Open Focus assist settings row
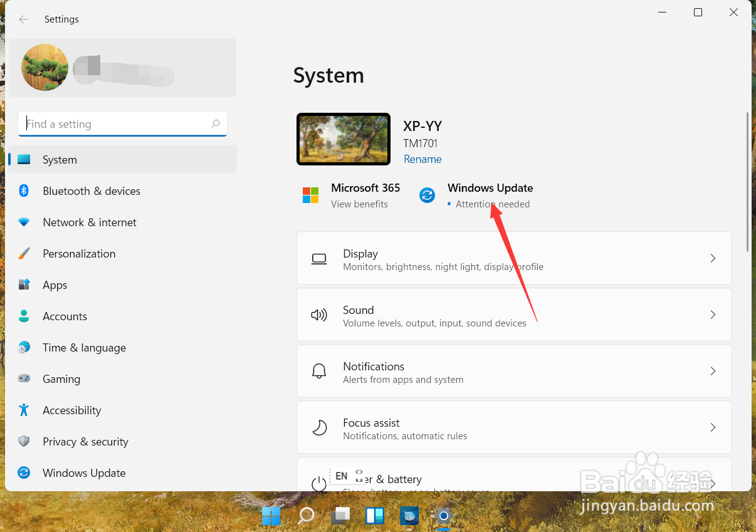The image size is (756, 532). 514,427
